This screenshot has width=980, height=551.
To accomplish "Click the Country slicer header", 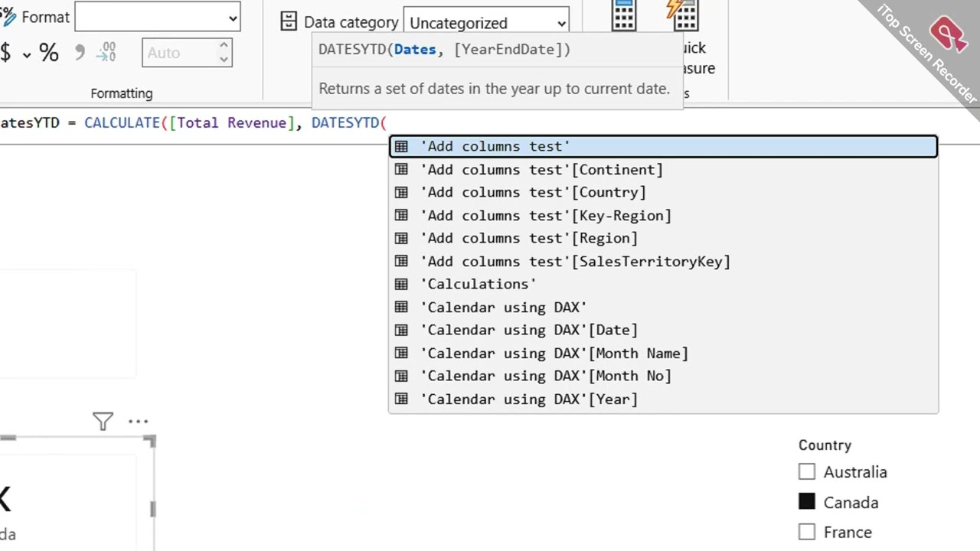I will tap(825, 445).
